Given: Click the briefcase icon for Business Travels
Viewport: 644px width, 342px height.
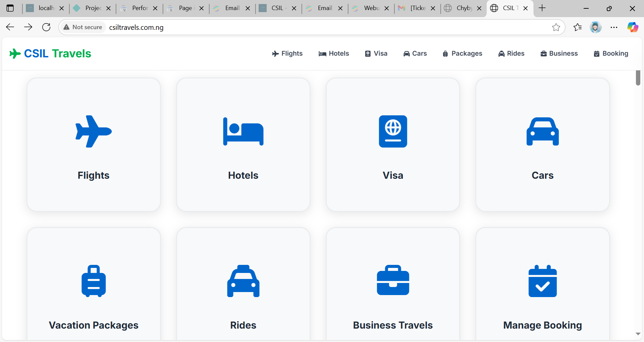Looking at the screenshot, I should (393, 280).
